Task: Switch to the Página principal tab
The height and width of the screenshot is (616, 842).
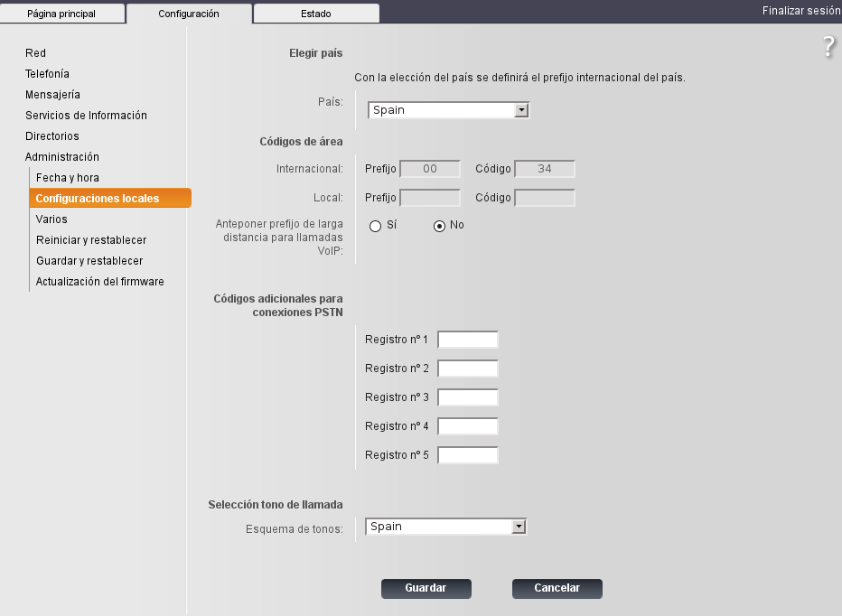Action: (x=61, y=14)
